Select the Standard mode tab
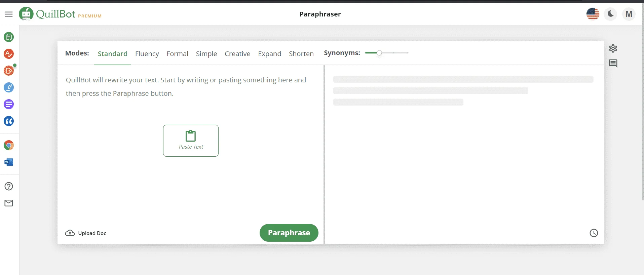 coord(113,54)
